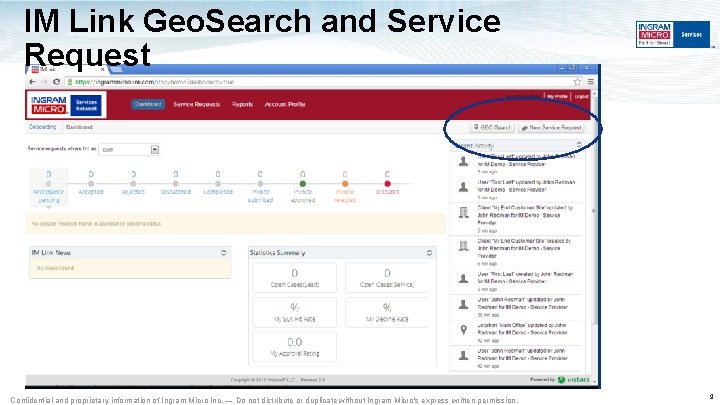Click the Logout link

(x=581, y=96)
